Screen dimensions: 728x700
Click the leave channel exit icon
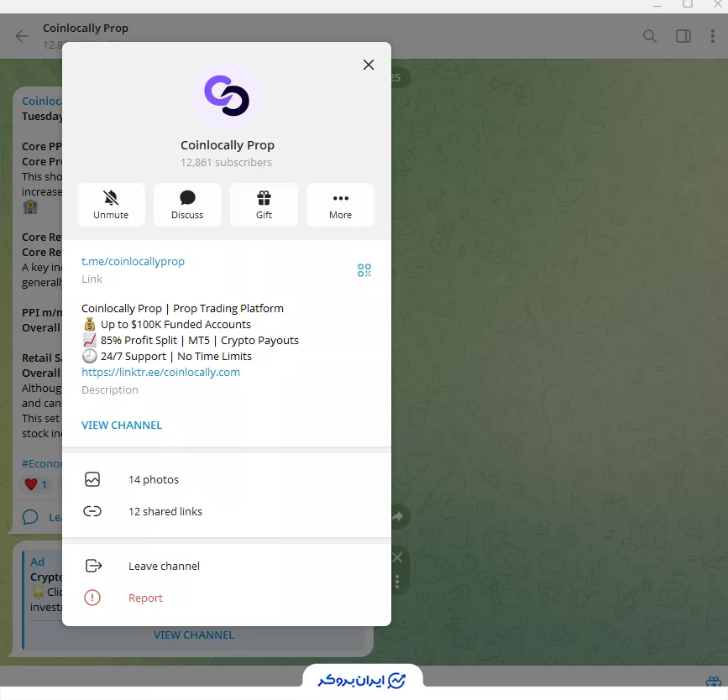pyautogui.click(x=93, y=566)
